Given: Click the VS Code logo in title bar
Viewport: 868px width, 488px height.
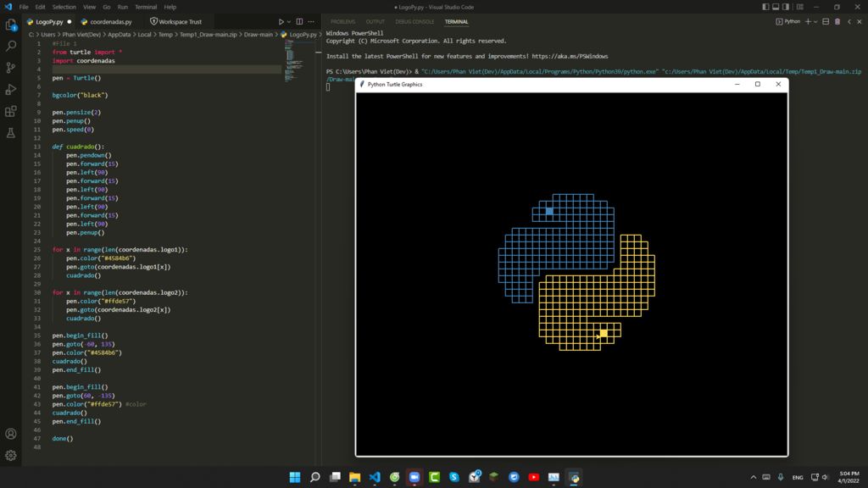Looking at the screenshot, I should coord(8,7).
